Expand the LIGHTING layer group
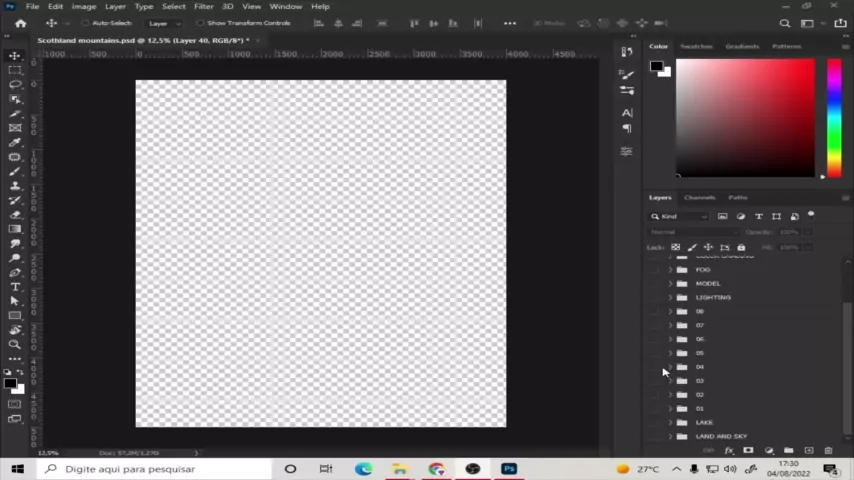This screenshot has width=854, height=480. 670,297
